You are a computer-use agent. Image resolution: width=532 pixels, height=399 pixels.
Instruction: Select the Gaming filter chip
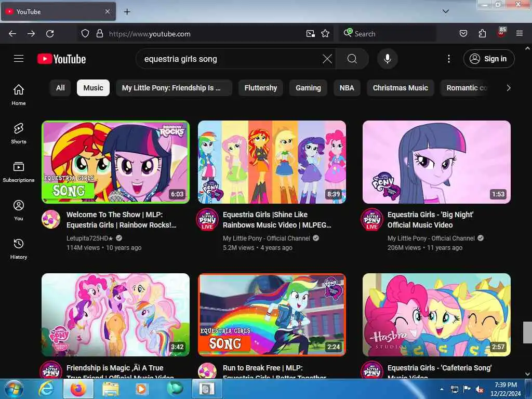click(x=308, y=88)
